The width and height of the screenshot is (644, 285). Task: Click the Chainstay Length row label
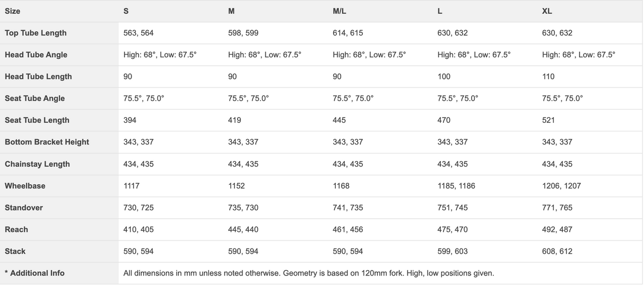tap(37, 164)
